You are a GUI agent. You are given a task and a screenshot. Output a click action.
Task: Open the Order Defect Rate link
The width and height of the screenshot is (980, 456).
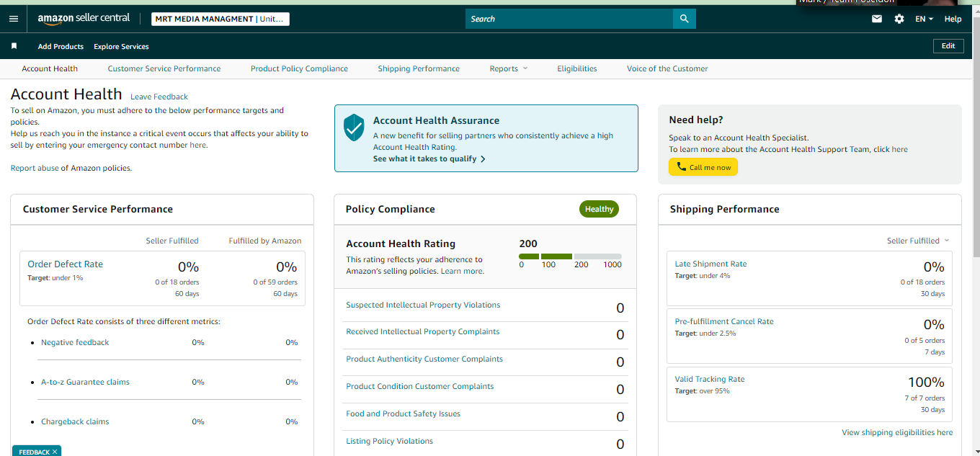click(65, 264)
